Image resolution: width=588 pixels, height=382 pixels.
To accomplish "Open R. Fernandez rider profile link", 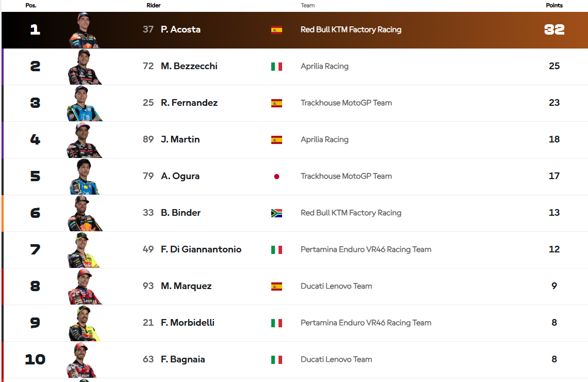I will (189, 103).
